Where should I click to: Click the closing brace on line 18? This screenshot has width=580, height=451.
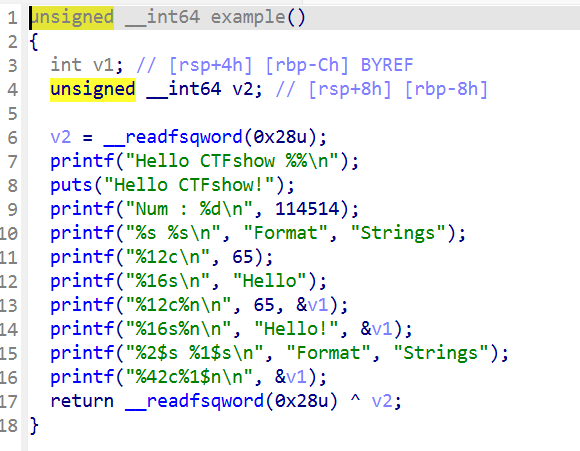coord(34,425)
